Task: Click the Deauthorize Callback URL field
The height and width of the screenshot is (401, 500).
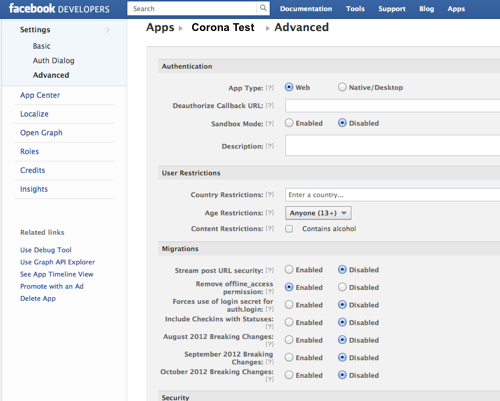Action: (x=392, y=106)
